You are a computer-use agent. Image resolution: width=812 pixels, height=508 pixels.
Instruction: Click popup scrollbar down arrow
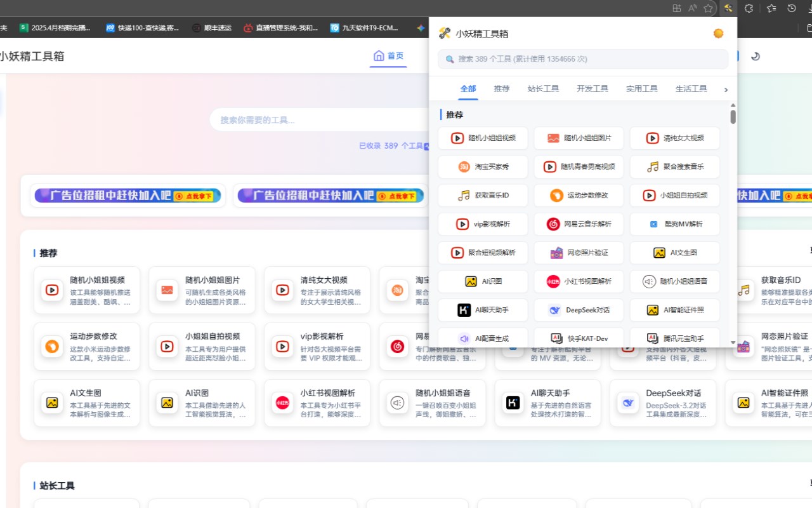click(x=733, y=343)
